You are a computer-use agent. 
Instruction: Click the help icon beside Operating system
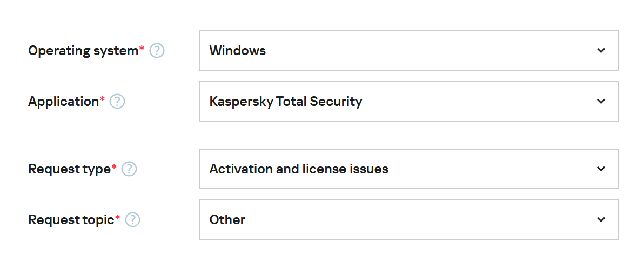click(157, 51)
